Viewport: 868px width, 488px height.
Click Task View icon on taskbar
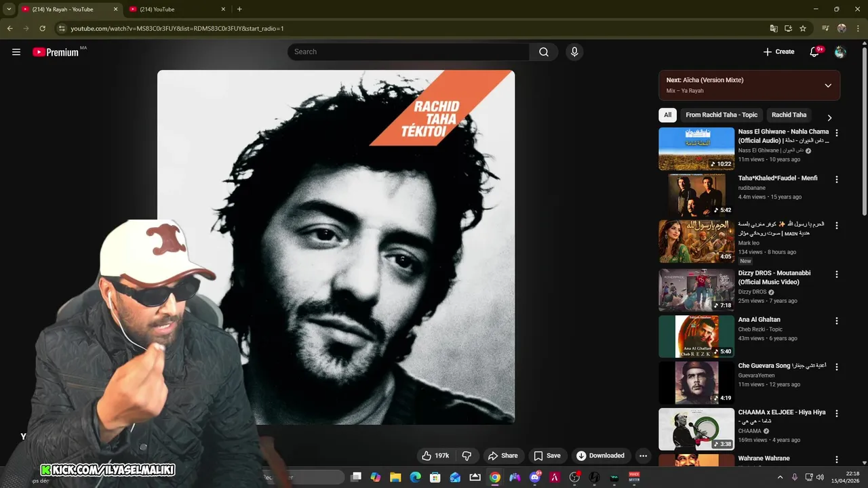tap(356, 477)
